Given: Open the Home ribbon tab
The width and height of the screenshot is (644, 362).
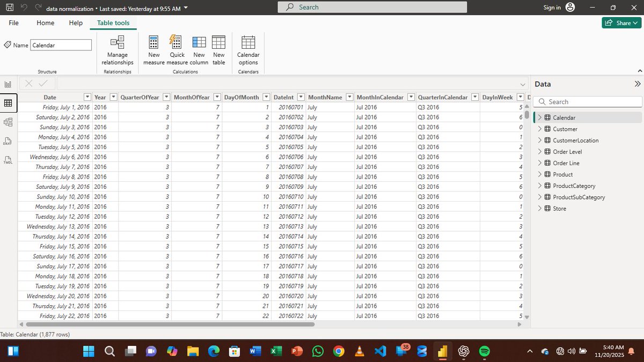Looking at the screenshot, I should (x=45, y=23).
